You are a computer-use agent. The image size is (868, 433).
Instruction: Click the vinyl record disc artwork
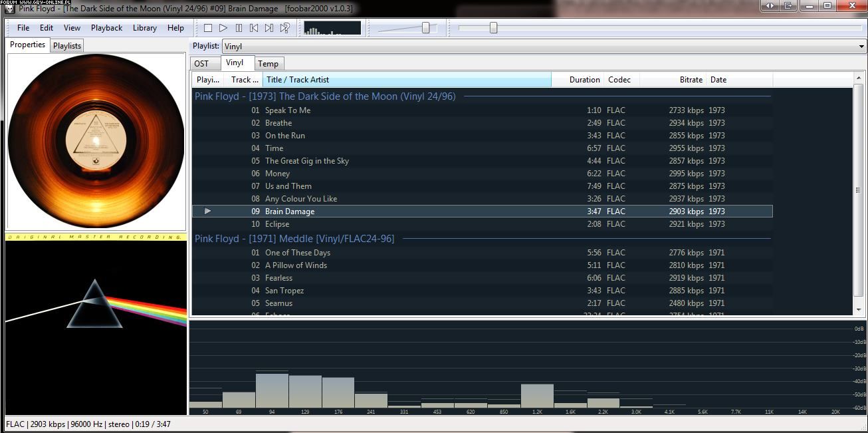[96, 141]
